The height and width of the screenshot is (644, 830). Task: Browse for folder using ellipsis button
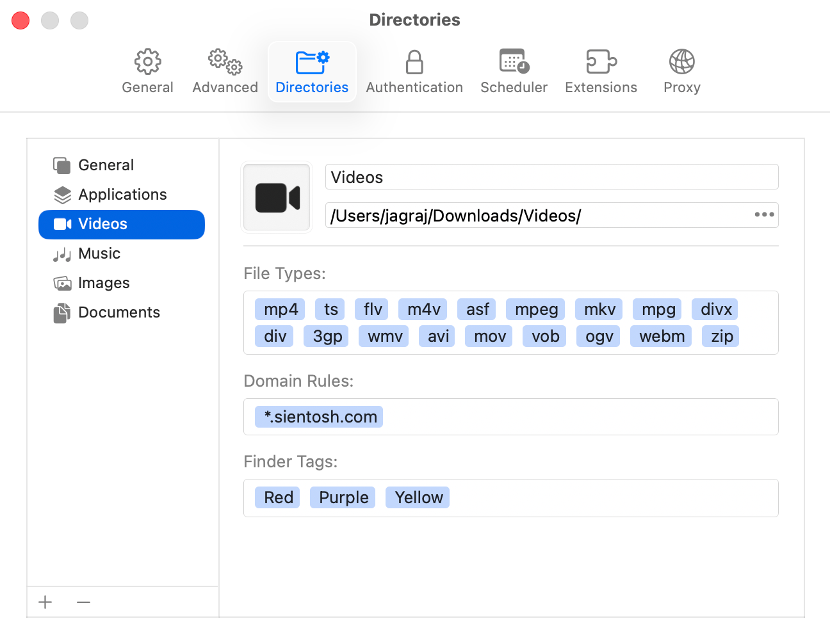(x=763, y=215)
